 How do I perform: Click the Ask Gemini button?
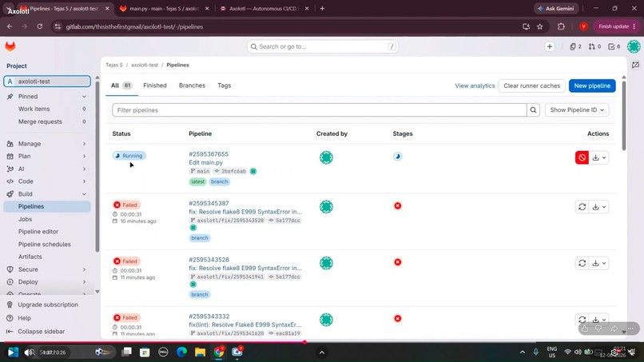pos(556,9)
